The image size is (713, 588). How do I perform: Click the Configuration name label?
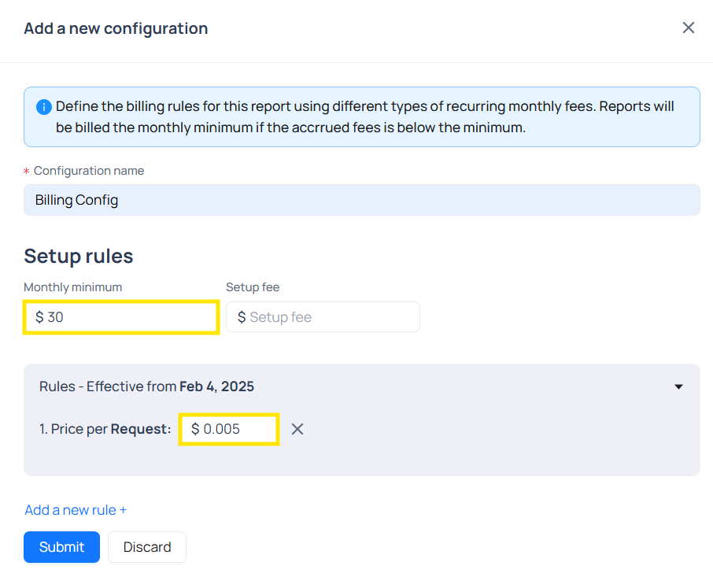point(88,171)
